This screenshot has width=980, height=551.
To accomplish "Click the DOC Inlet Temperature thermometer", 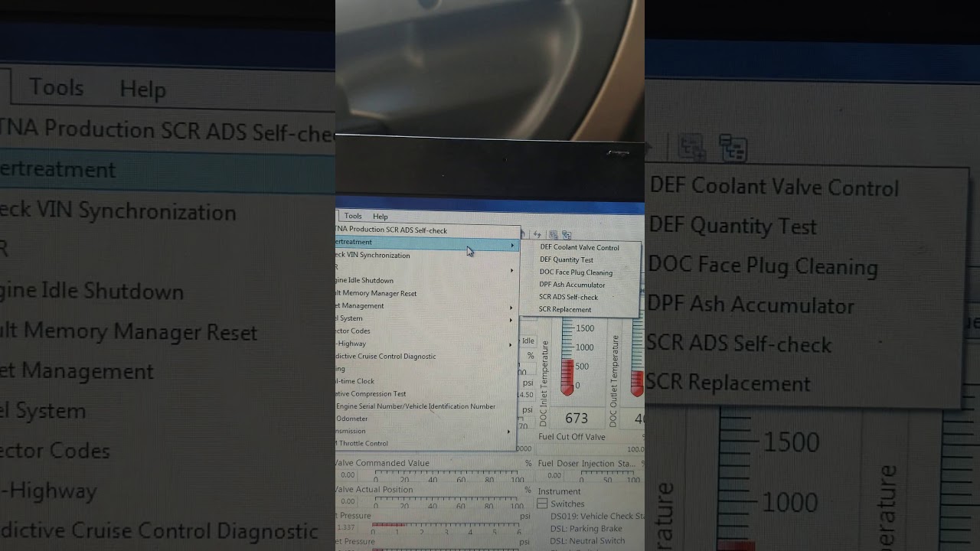I will pyautogui.click(x=567, y=357).
